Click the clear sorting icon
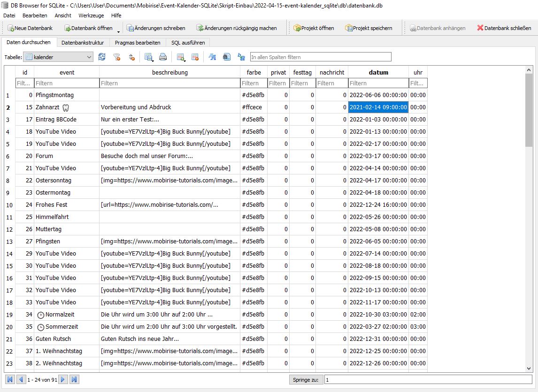538x392 pixels. pyautogui.click(x=131, y=57)
